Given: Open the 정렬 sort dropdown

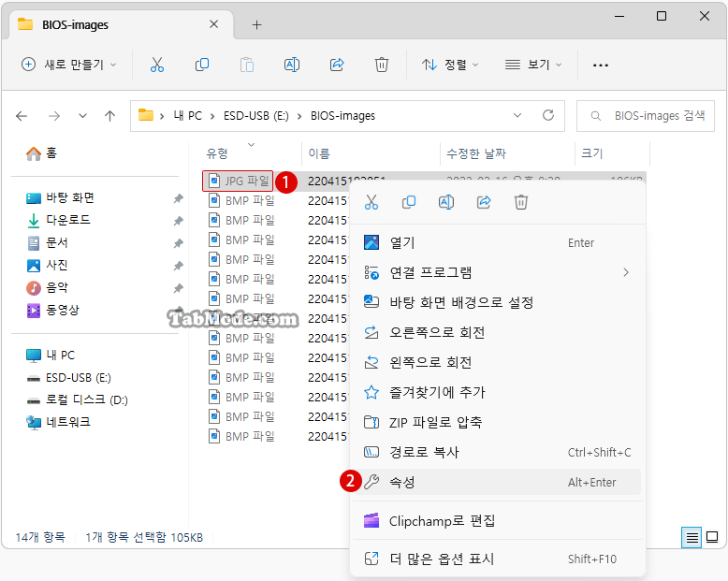Looking at the screenshot, I should point(450,65).
